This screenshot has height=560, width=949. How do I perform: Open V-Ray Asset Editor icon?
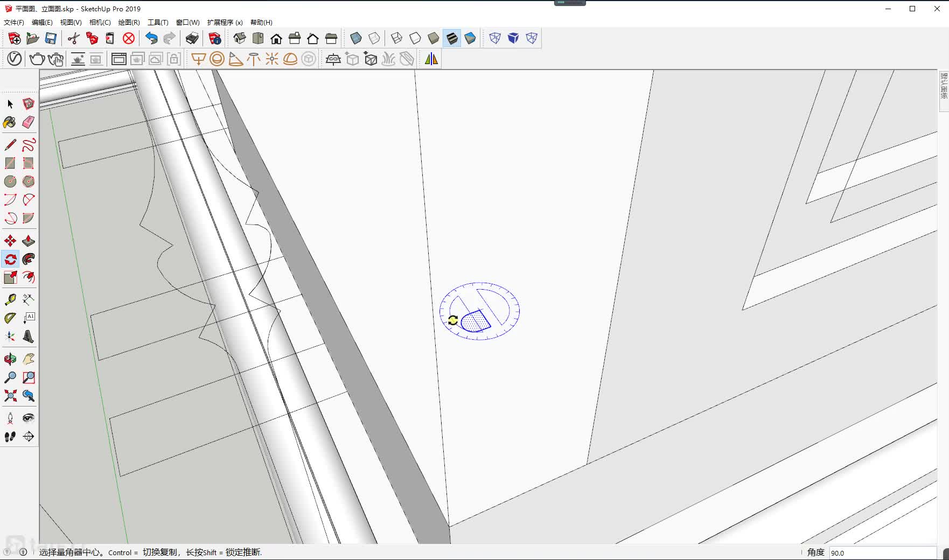click(x=15, y=59)
